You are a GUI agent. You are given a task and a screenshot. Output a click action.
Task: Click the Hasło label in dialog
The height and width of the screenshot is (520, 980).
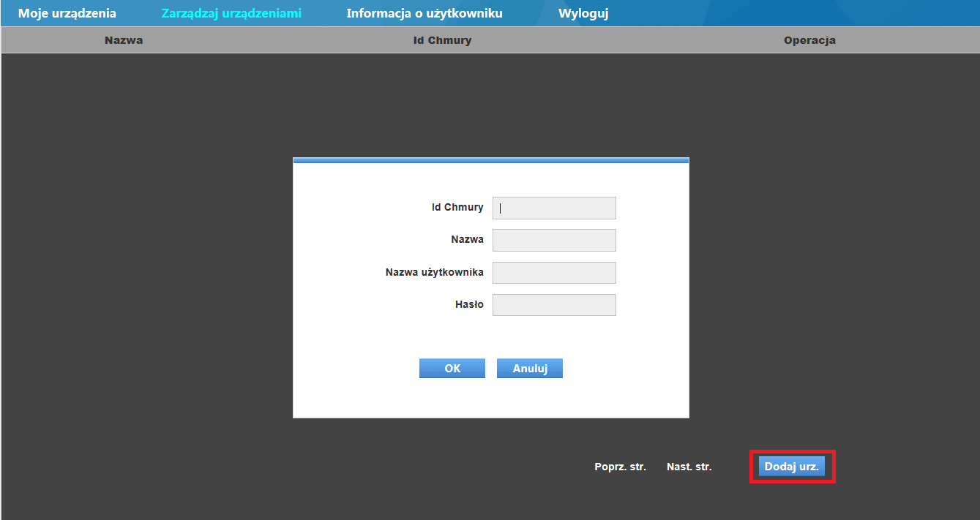[469, 304]
